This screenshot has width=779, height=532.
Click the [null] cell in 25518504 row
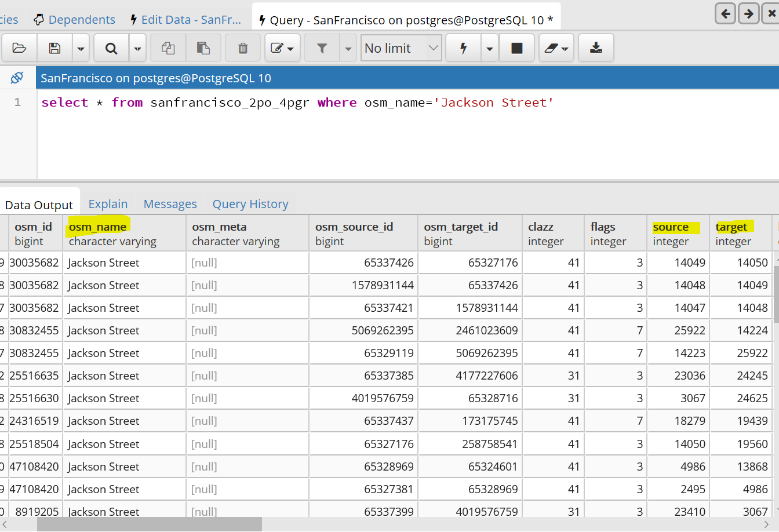(x=247, y=444)
